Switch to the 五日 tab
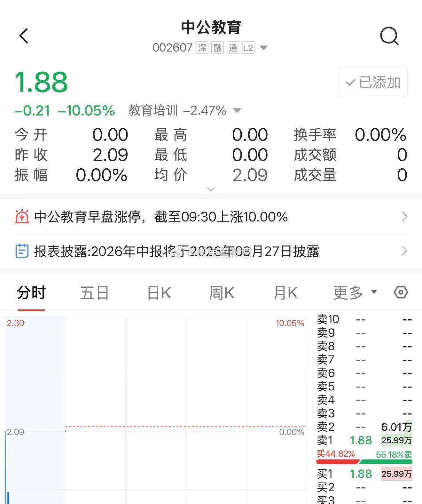Image resolution: width=422 pixels, height=504 pixels. click(x=95, y=292)
